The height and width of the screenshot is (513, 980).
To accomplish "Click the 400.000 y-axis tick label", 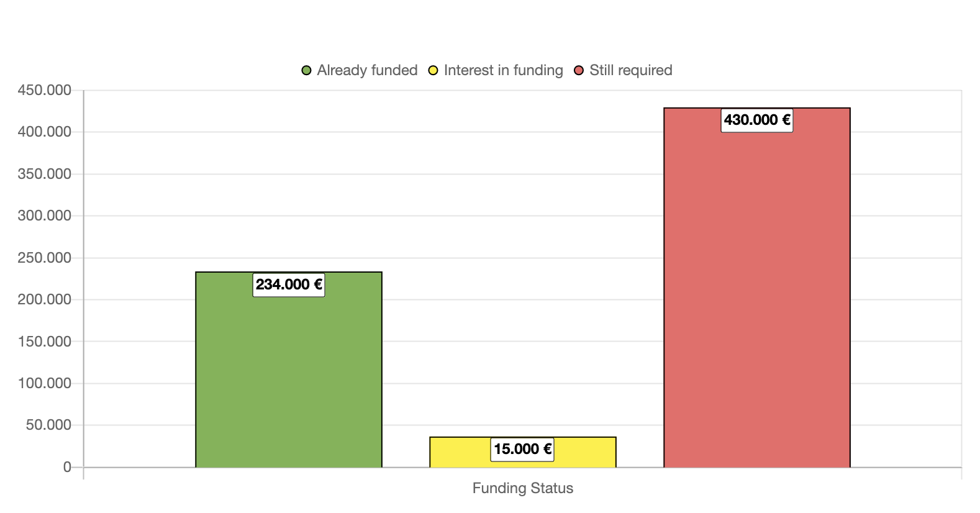I will coord(45,132).
